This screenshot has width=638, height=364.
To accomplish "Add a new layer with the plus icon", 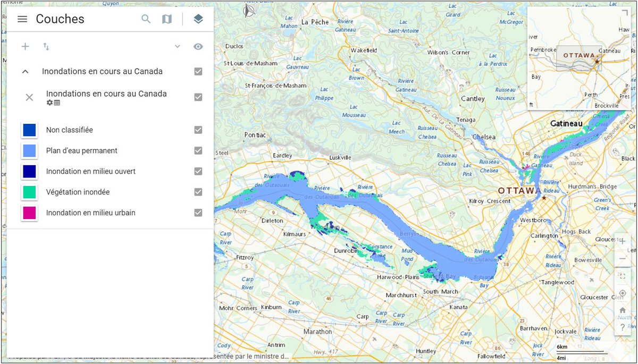I will [25, 47].
